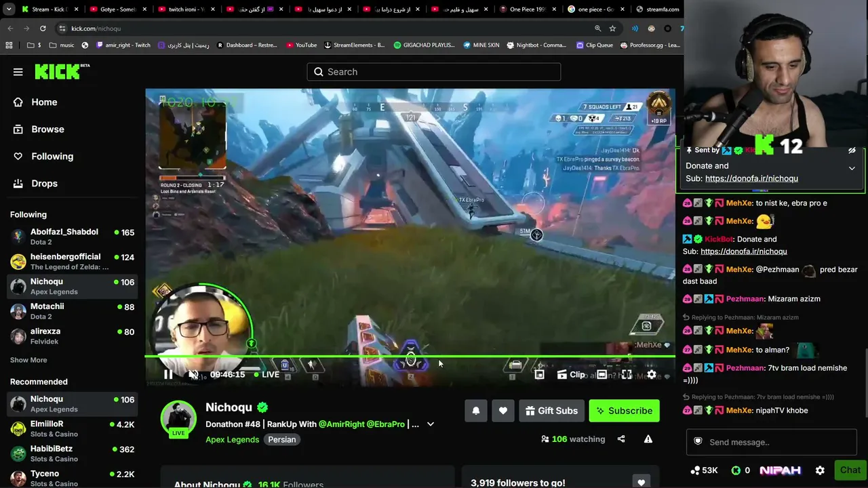
Task: Expand the Following list with Show More
Action: click(28, 360)
